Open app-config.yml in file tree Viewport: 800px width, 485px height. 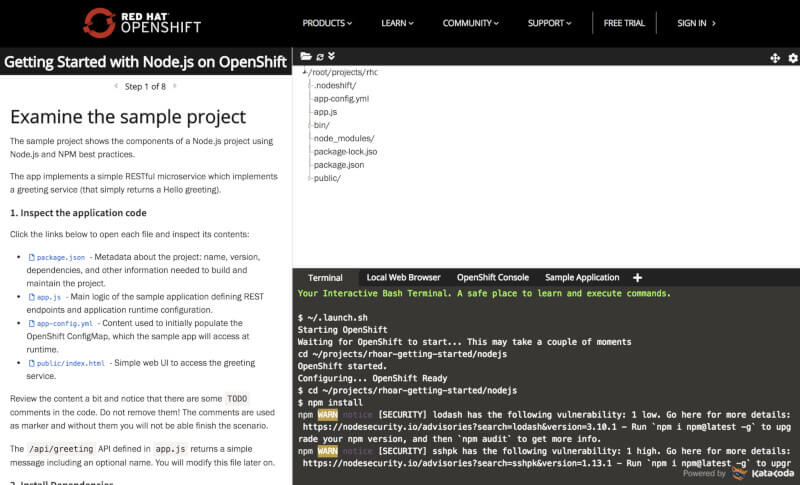coord(341,98)
